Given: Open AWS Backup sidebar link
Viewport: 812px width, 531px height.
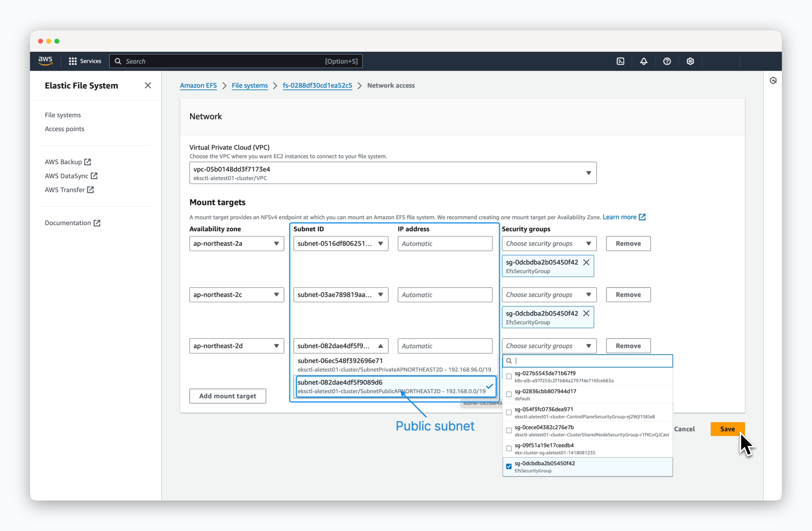Looking at the screenshot, I should pyautogui.click(x=68, y=162).
